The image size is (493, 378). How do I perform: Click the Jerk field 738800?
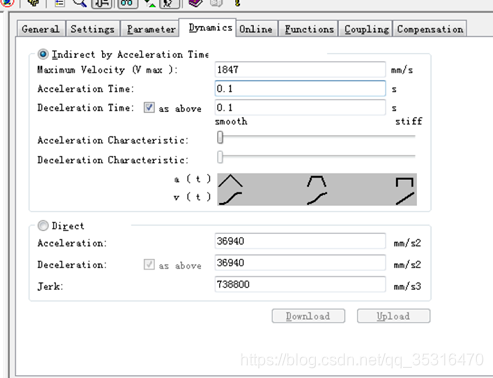(300, 284)
